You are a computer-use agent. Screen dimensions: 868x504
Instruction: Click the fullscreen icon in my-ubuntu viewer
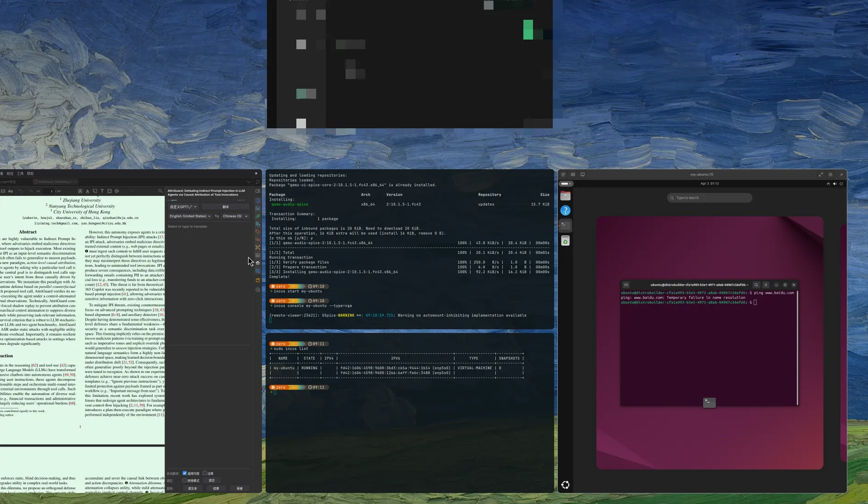click(821, 174)
